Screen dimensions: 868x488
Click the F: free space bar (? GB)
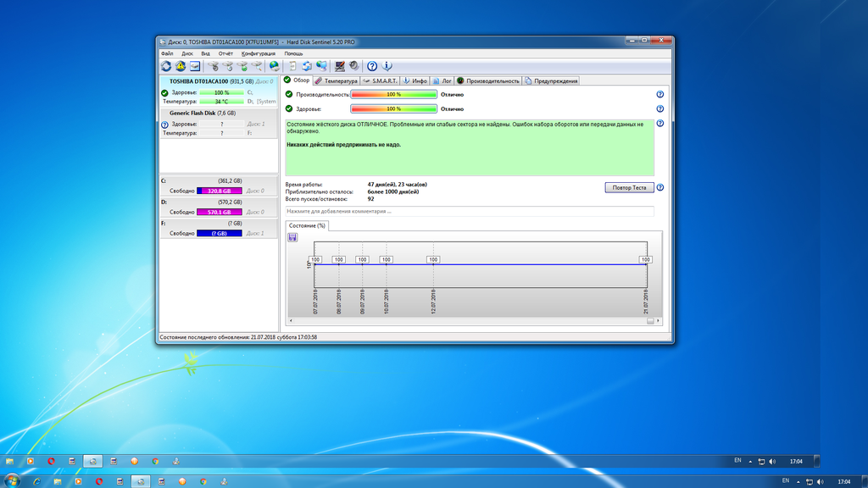pos(220,234)
